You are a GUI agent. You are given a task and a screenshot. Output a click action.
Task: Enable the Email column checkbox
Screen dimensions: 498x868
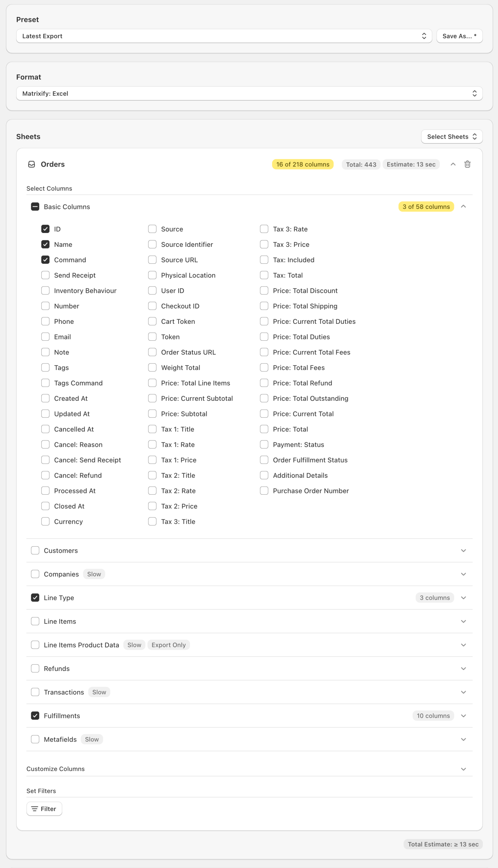(45, 337)
